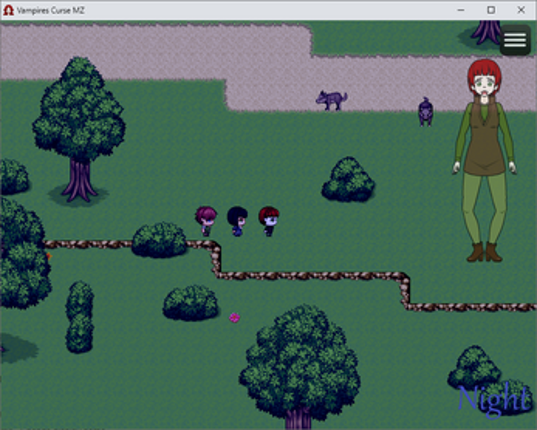Click the large red-haired woman portrait
This screenshot has height=430, width=537.
click(x=485, y=161)
